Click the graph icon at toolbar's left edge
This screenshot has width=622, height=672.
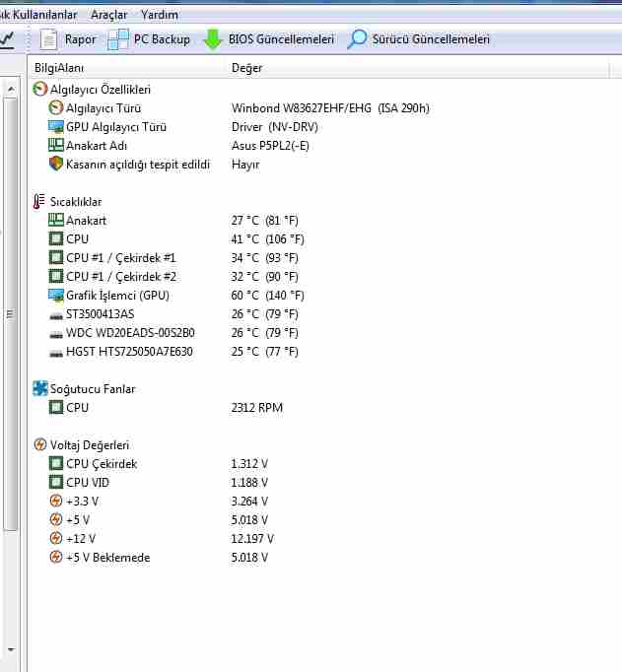pos(7,39)
